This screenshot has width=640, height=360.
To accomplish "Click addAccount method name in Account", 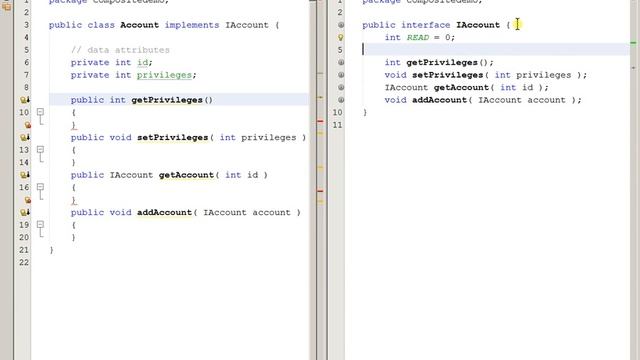I will [x=164, y=213].
